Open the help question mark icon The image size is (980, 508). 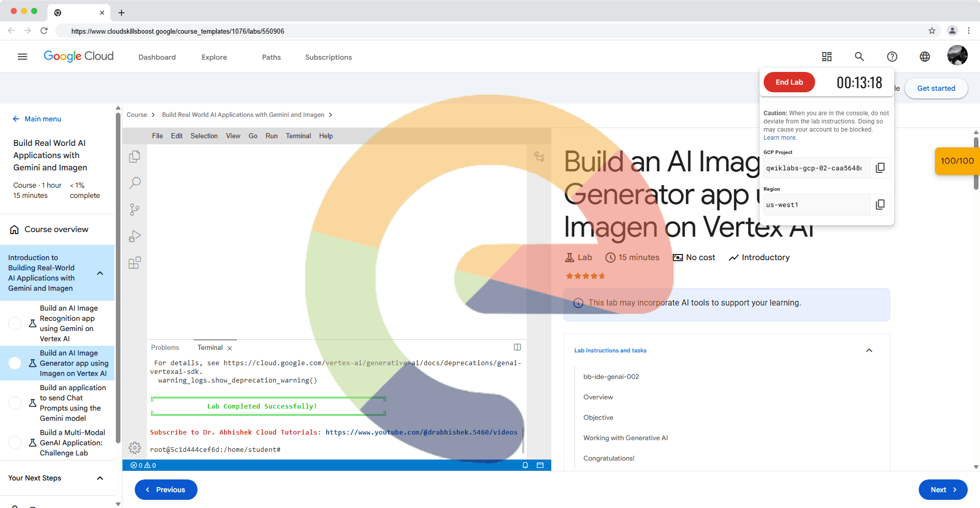tap(892, 57)
